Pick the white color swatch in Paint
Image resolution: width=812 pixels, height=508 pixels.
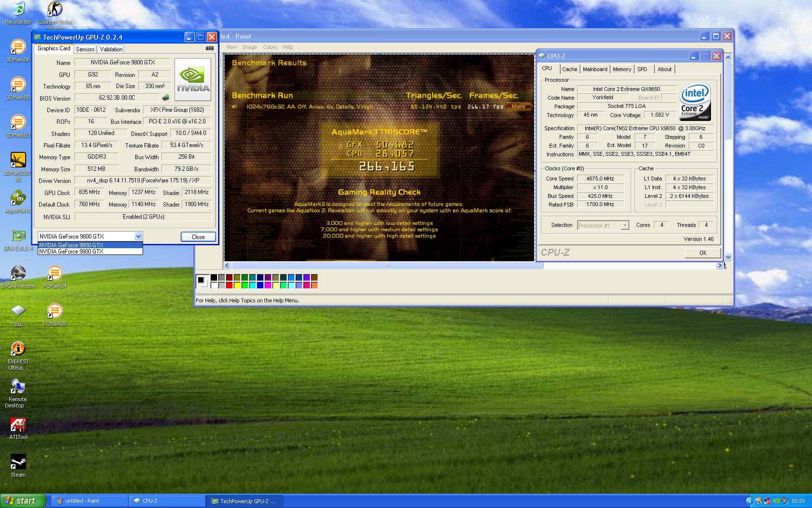[214, 285]
